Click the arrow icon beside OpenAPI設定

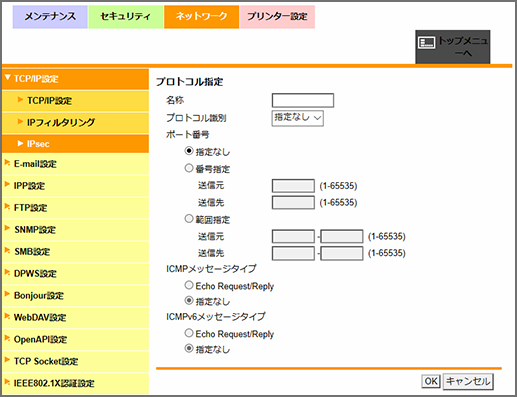(7, 338)
